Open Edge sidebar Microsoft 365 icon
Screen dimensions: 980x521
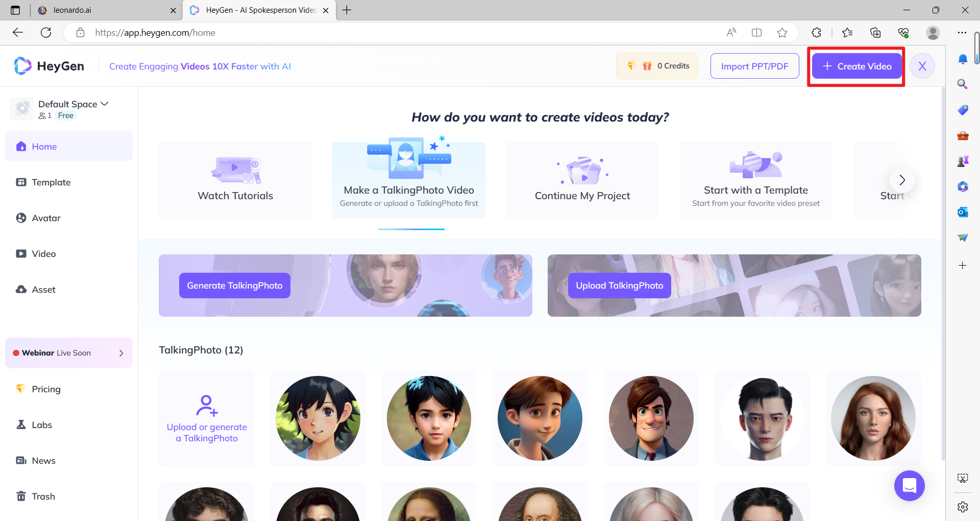click(x=963, y=186)
